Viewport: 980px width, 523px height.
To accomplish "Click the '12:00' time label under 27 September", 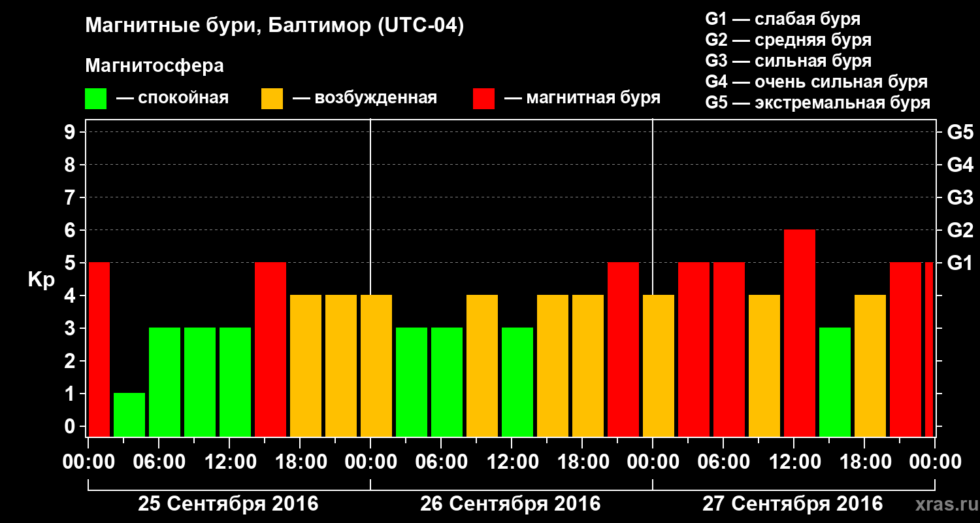I will [x=794, y=462].
